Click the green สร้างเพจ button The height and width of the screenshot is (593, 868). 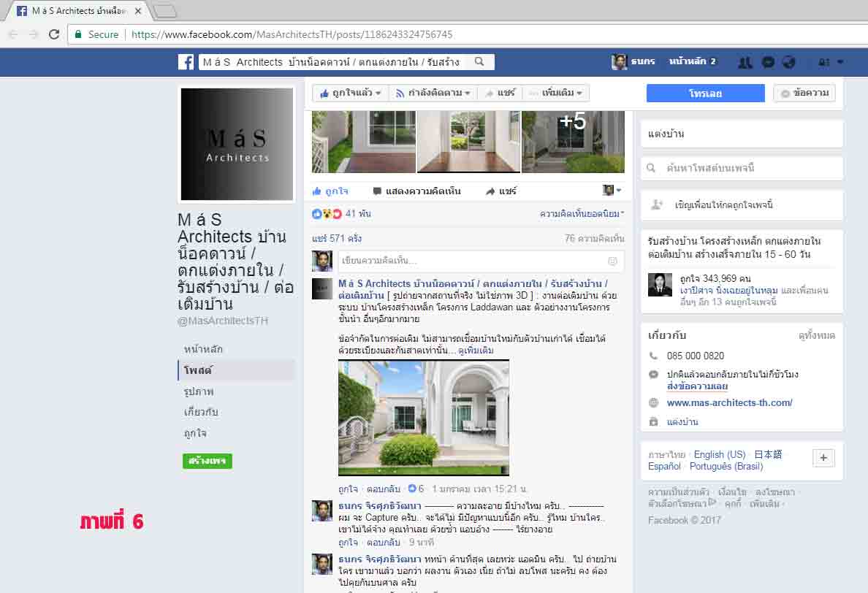[x=207, y=461]
